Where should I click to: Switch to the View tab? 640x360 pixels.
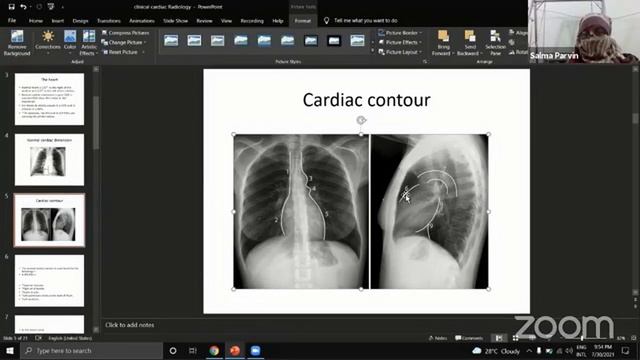pos(226,21)
